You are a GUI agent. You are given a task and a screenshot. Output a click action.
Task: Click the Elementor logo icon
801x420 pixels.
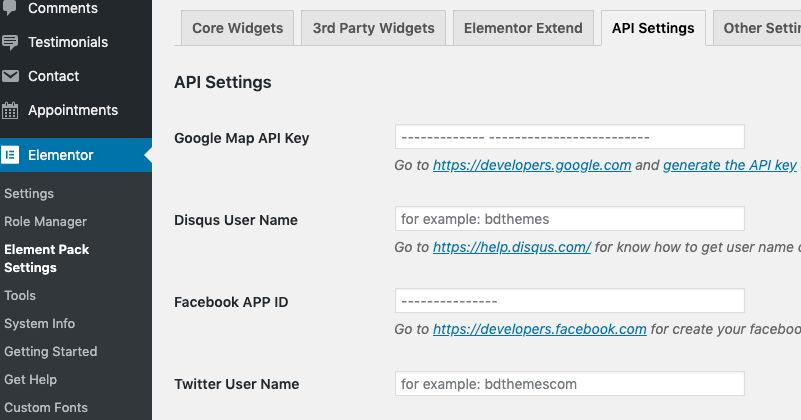click(11, 155)
